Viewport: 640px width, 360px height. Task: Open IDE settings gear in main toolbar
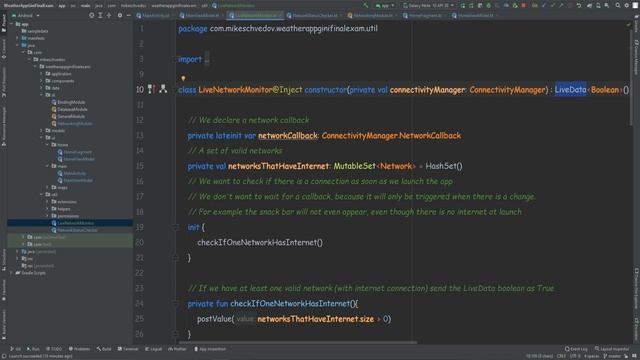click(627, 5)
